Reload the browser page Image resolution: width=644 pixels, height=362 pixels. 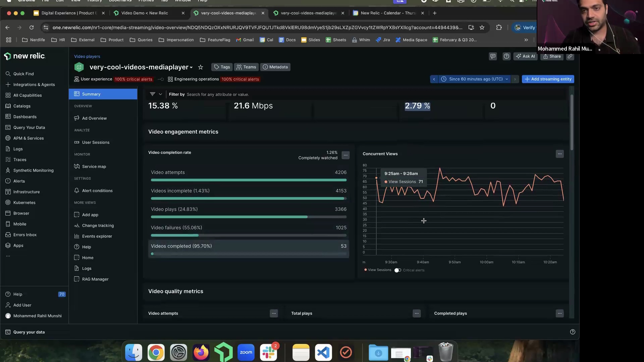(x=32, y=27)
